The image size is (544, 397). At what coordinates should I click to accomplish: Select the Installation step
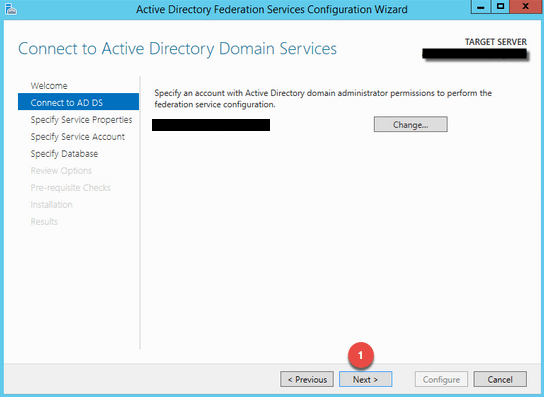[x=51, y=205]
